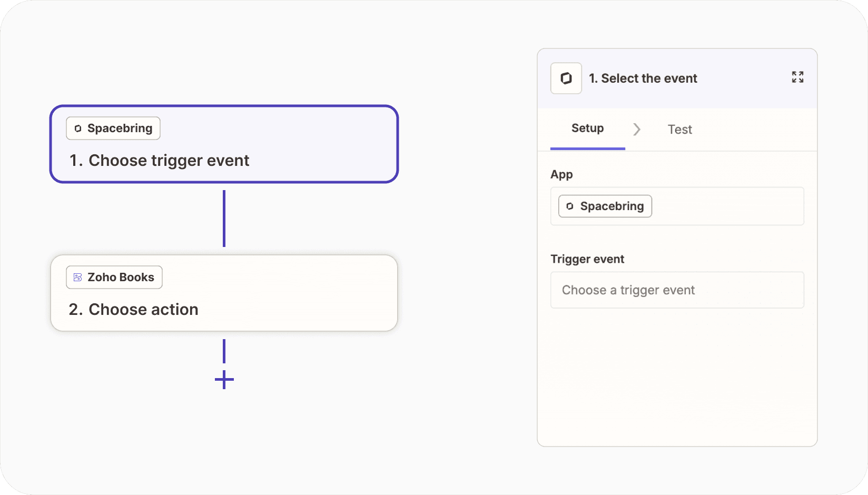Screen dimensions: 868x495
Task: Click the Spacebring icon inside the App field chip
Action: pyautogui.click(x=570, y=206)
